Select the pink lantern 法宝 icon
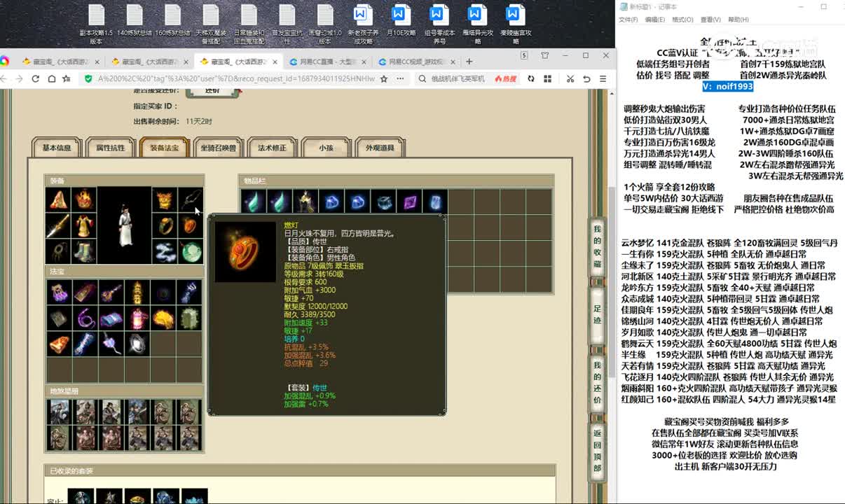Viewport: 845px width, 504px height. click(x=137, y=318)
